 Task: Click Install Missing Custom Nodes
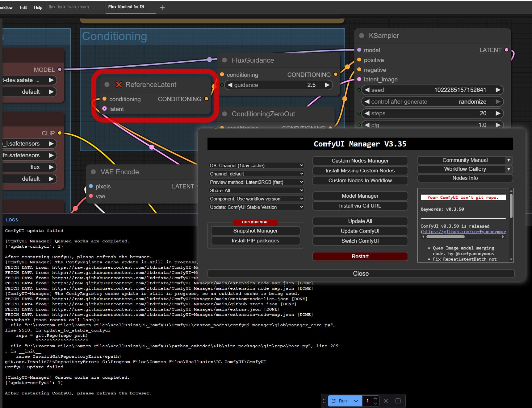(x=360, y=171)
